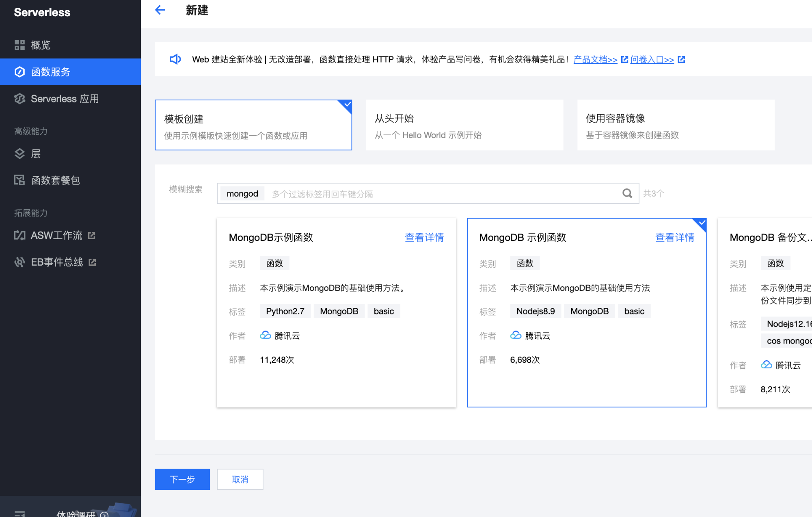Click the search magnifier icon

(x=627, y=193)
